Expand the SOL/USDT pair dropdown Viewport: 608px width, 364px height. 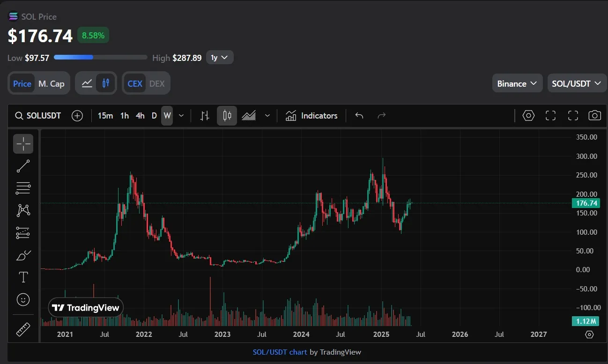[x=576, y=83]
